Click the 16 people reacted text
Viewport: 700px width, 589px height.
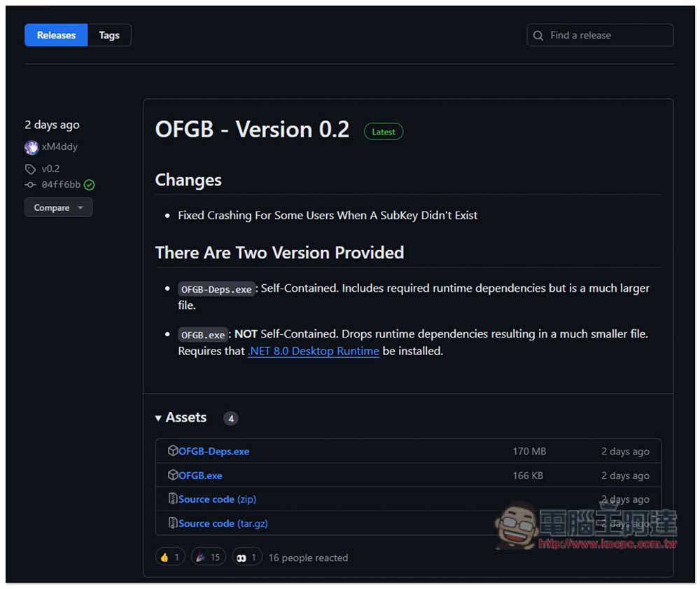click(x=308, y=557)
